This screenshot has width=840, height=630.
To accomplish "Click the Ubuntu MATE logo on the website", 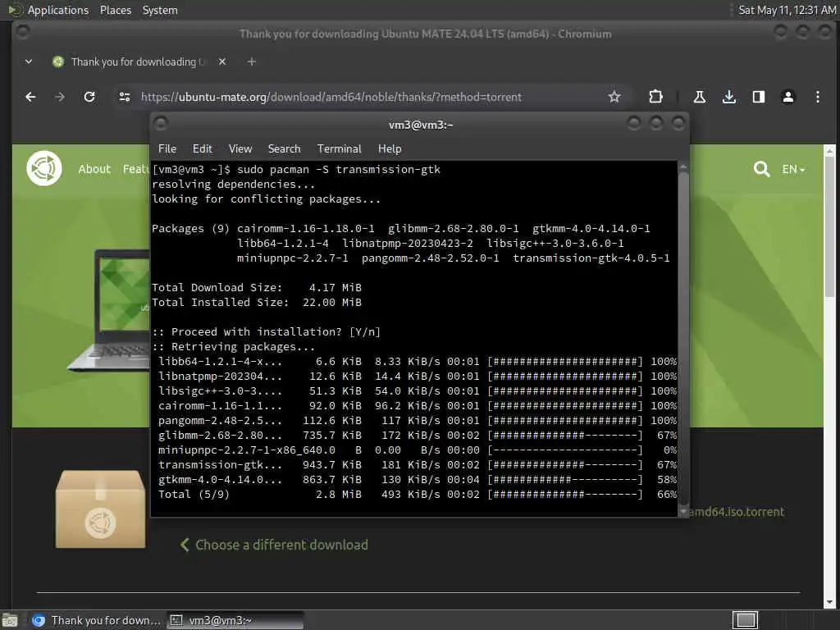I will pos(44,168).
